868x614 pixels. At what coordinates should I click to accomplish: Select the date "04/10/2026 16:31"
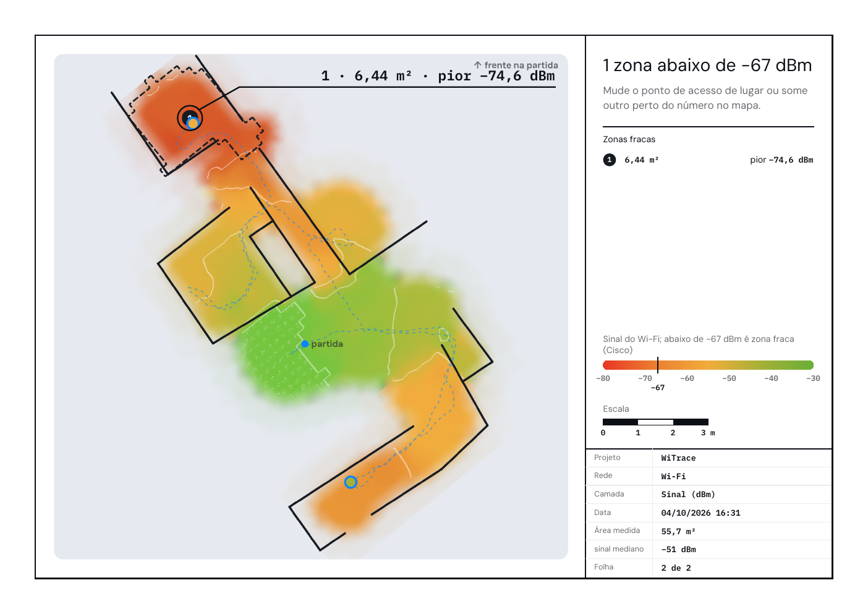[x=700, y=513]
